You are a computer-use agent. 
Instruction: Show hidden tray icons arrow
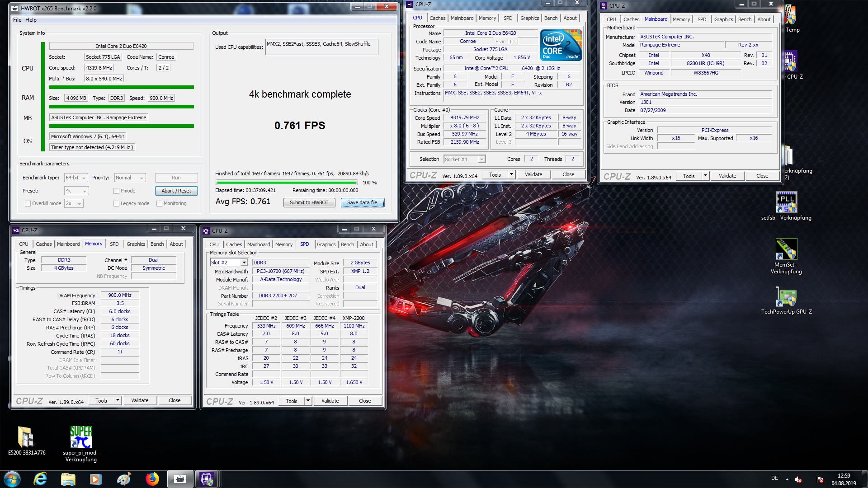tap(787, 479)
